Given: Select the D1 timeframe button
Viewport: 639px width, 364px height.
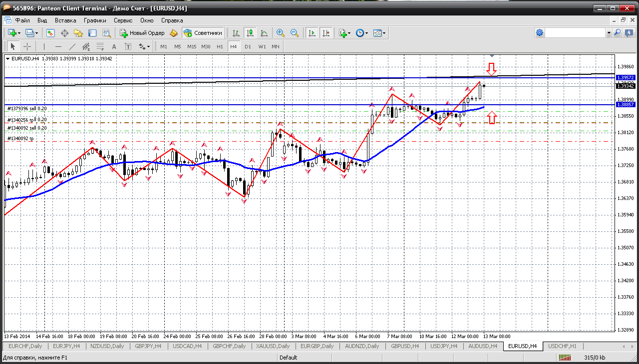Looking at the screenshot, I should point(248,46).
